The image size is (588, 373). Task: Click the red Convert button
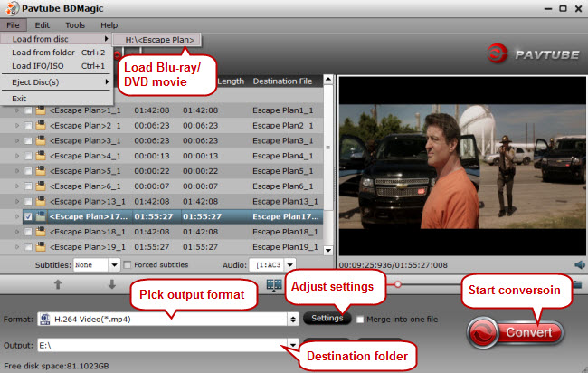click(516, 332)
